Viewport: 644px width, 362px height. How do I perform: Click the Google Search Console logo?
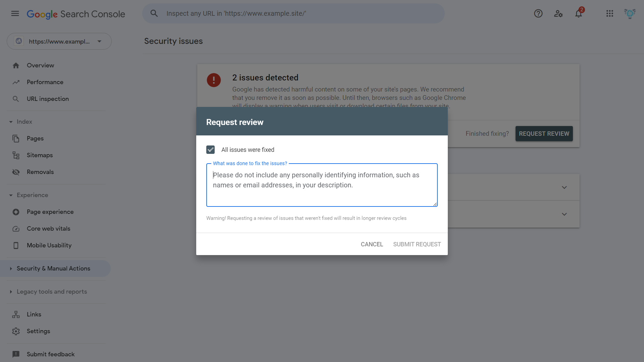point(76,14)
